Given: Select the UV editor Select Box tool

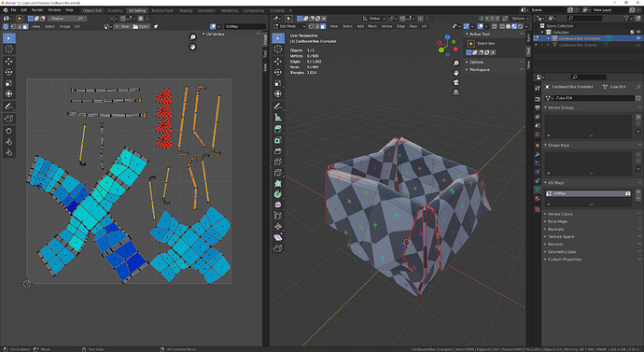Looking at the screenshot, I should pyautogui.click(x=8, y=38).
